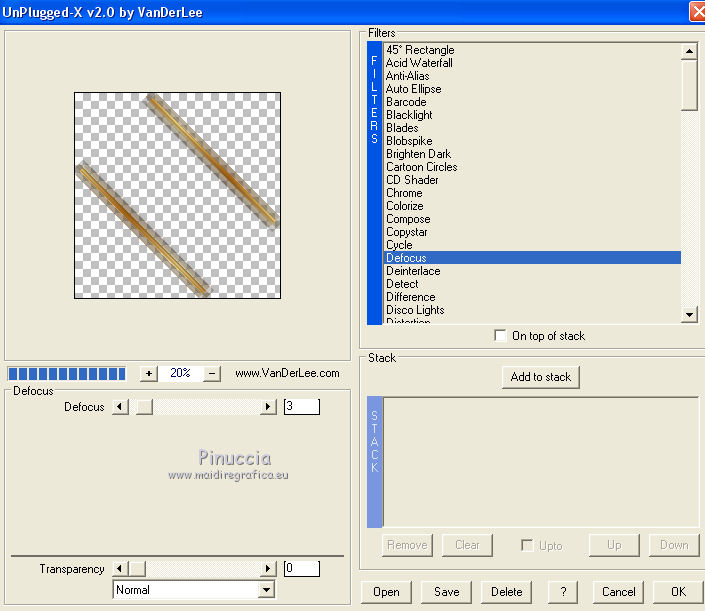Click Defocus slider left arrow
Viewport: 705px width, 611px height.
pyautogui.click(x=120, y=407)
